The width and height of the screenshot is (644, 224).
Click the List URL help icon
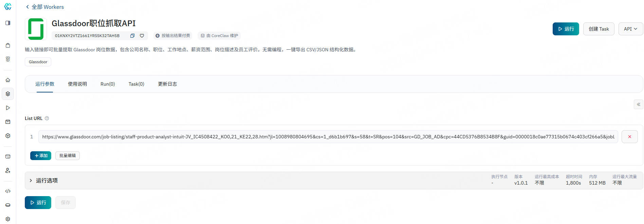47,118
